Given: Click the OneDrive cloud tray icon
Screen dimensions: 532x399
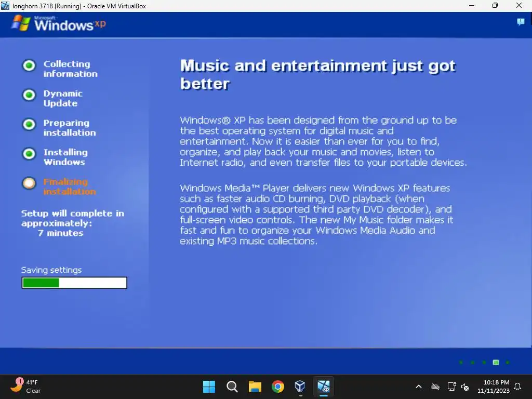Looking at the screenshot, I should (x=435, y=387).
